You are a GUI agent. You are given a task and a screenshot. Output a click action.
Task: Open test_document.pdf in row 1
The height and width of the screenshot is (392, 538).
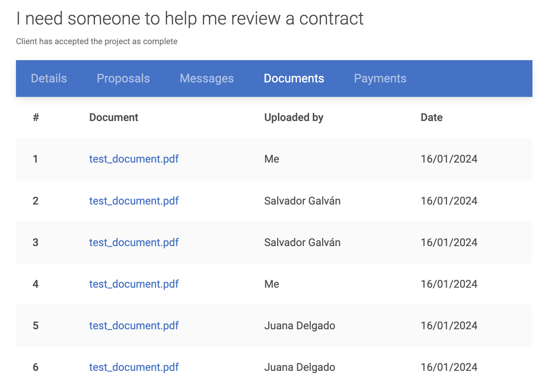pyautogui.click(x=134, y=159)
